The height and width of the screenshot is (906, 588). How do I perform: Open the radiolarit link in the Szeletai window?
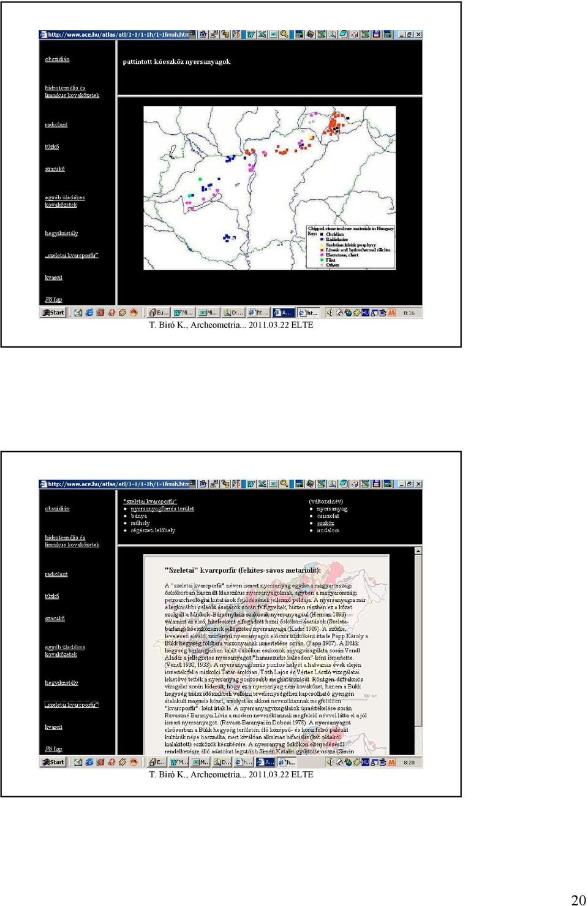tap(56, 574)
